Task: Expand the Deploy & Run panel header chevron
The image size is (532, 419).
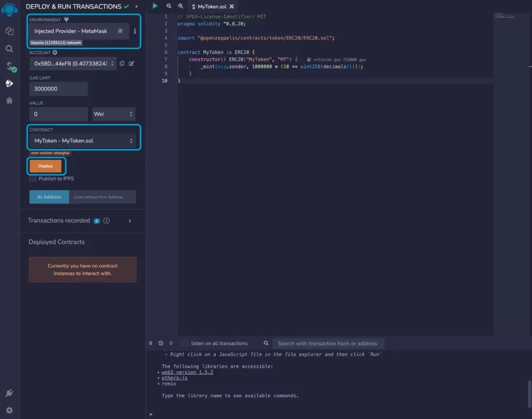Action: (x=137, y=6)
